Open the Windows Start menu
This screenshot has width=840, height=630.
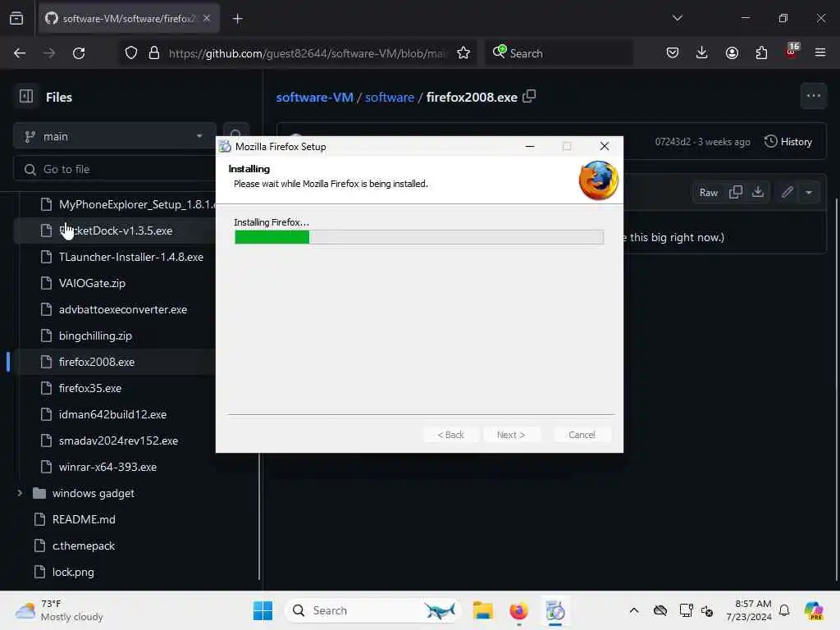tap(262, 610)
